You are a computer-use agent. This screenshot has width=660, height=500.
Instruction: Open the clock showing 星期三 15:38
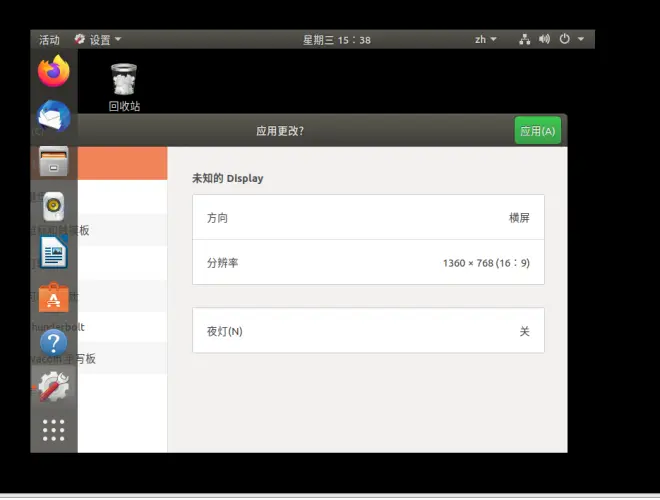(x=337, y=40)
